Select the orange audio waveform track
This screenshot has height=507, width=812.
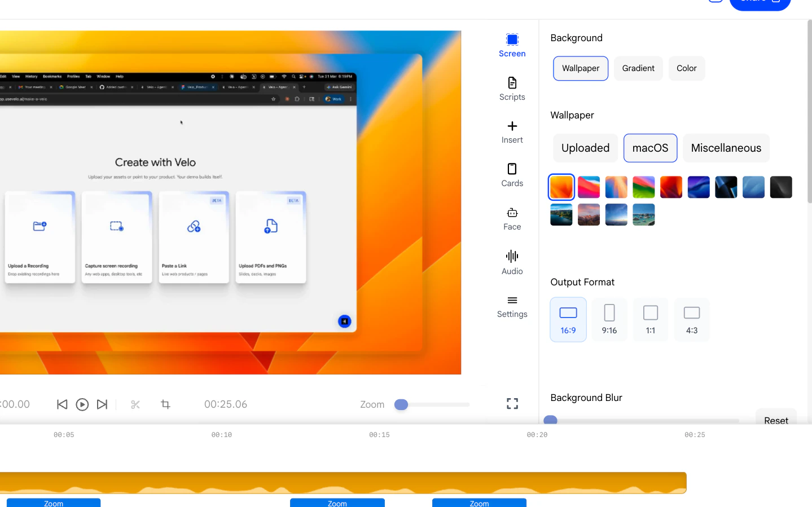coord(343,483)
